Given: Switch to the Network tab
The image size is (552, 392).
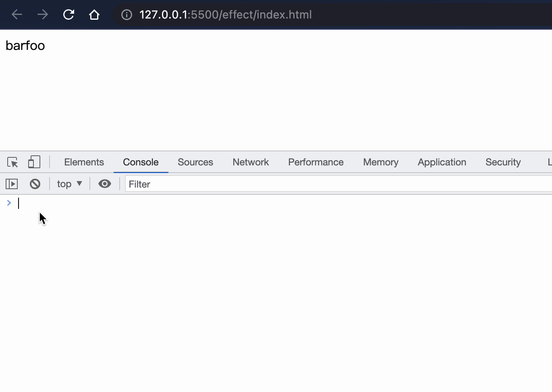Looking at the screenshot, I should click(251, 162).
